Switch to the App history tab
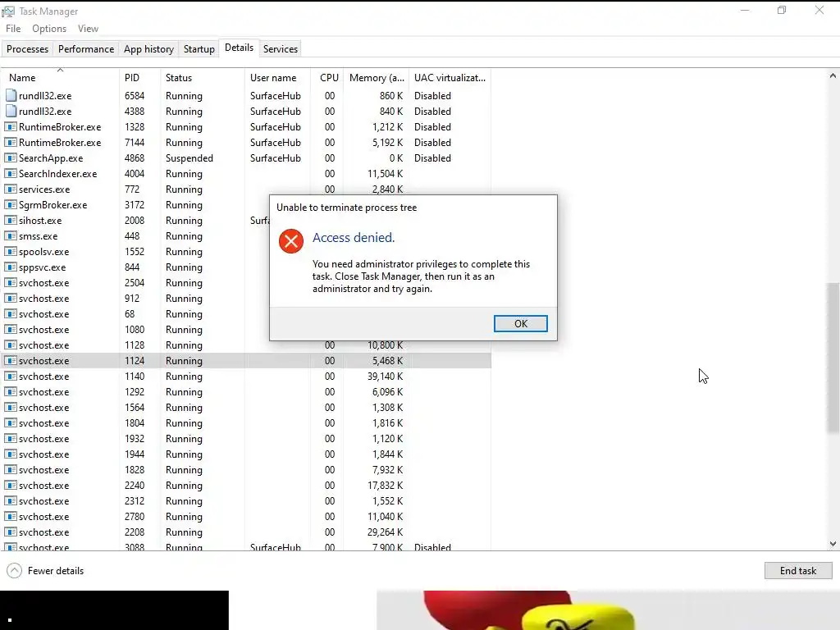The image size is (840, 630). point(148,48)
